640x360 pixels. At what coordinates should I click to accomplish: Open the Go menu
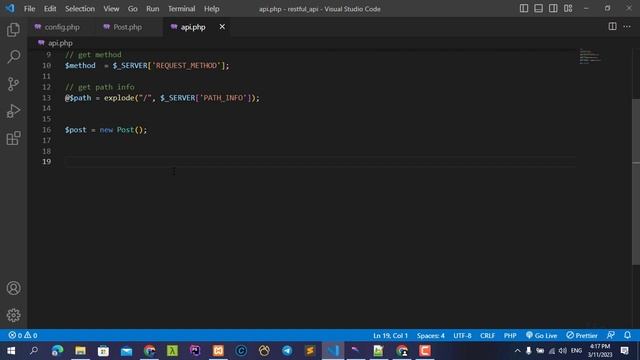click(x=133, y=9)
